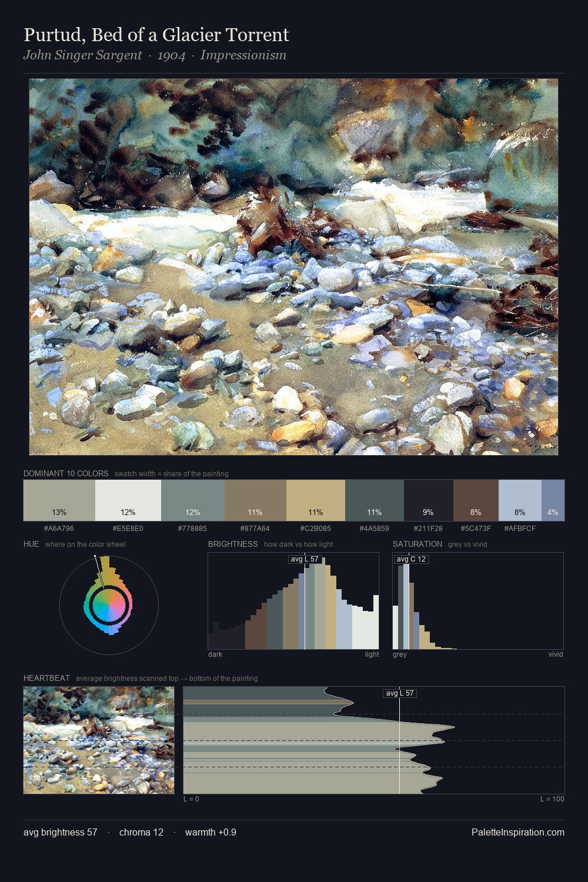Click the 'HUE' section heading
This screenshot has width=588, height=882.
[x=31, y=544]
